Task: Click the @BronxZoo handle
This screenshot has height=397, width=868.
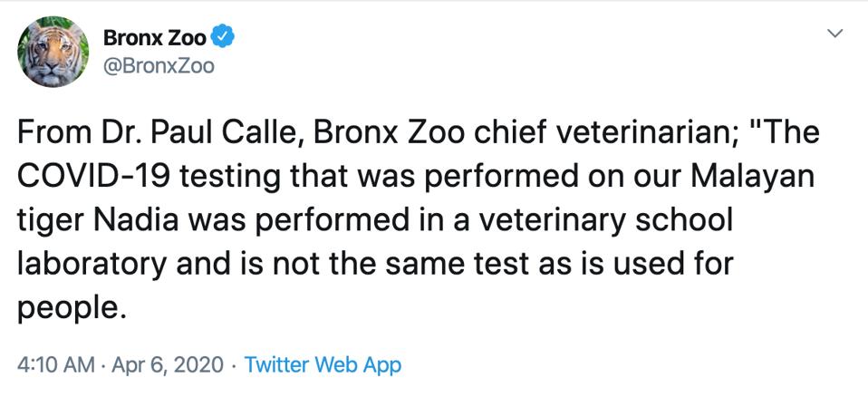Action: tap(159, 66)
